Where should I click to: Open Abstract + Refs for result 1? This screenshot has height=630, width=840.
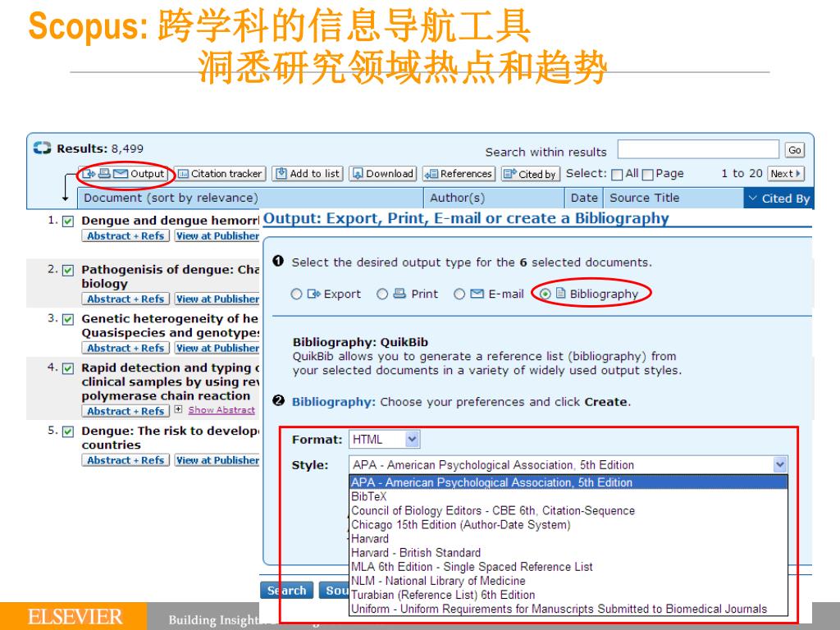point(126,235)
